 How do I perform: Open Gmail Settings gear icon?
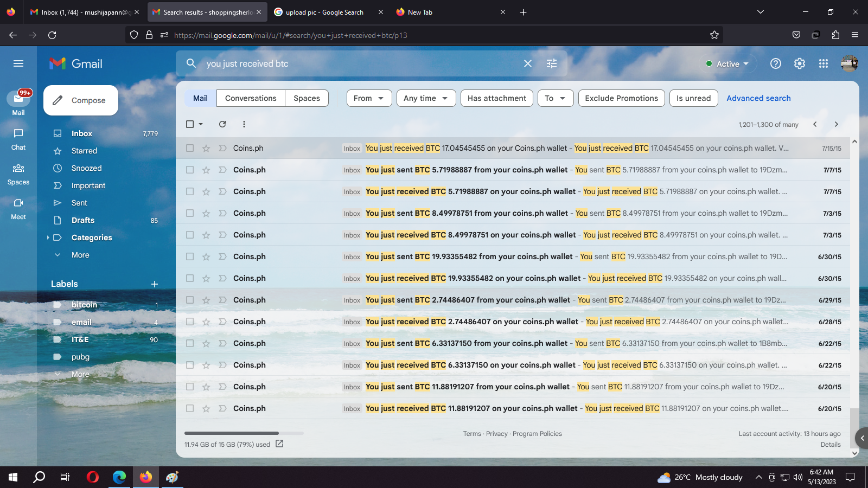[x=800, y=63]
